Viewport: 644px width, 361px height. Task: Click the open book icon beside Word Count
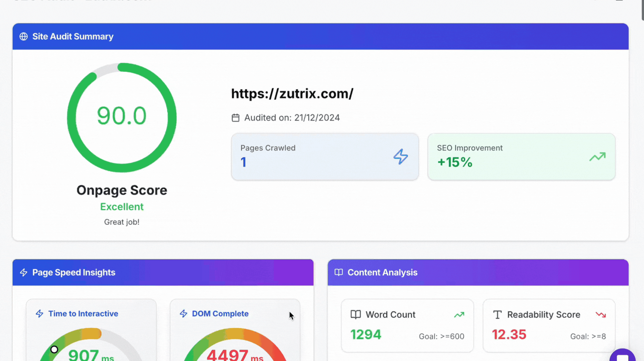point(356,315)
